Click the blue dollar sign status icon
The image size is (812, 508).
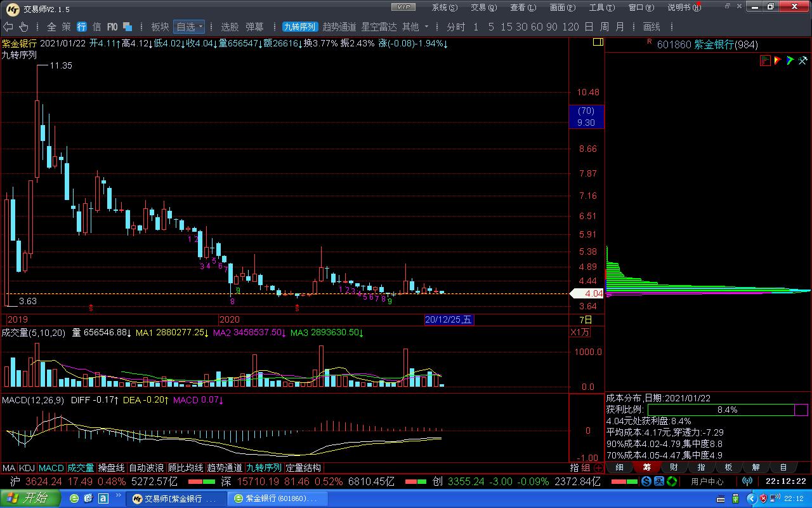pos(646,481)
